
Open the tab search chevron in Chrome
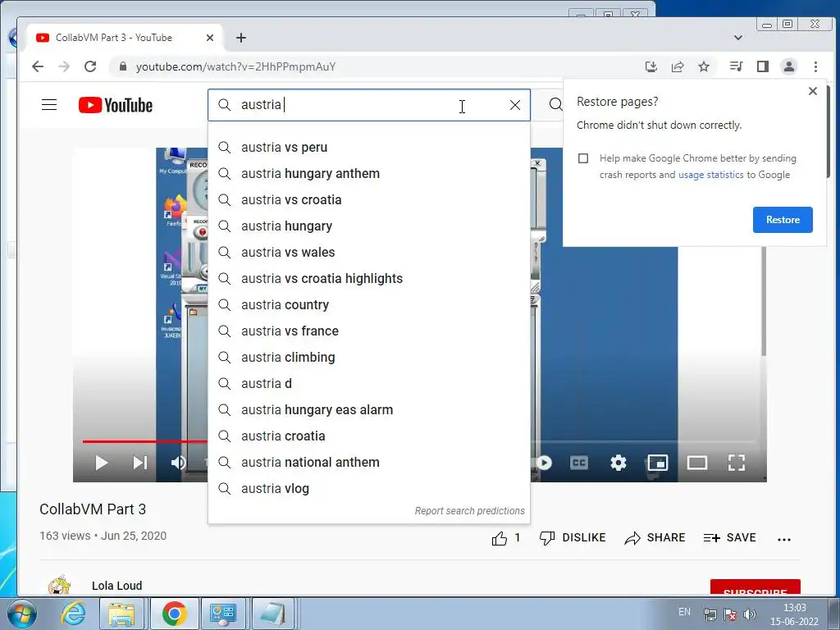pos(738,38)
